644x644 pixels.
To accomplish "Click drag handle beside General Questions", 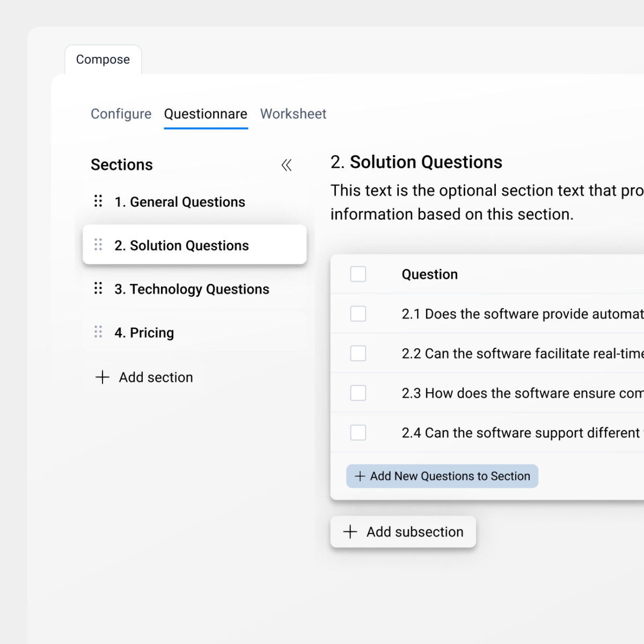I will [98, 201].
